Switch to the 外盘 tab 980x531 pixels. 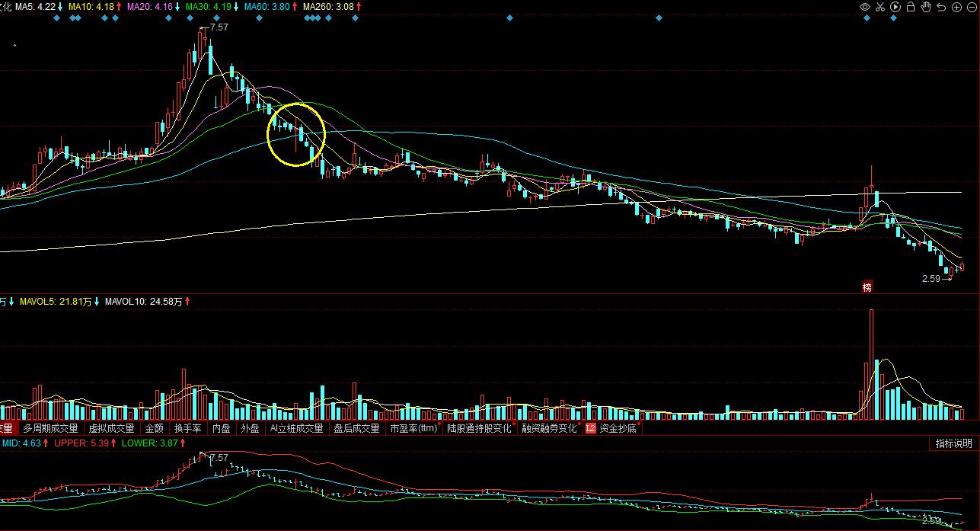250,429
